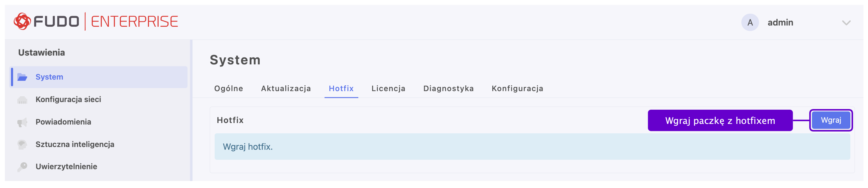The height and width of the screenshot is (188, 868).
Task: Click the Konfiguracja sieci network port icon
Action: [22, 100]
